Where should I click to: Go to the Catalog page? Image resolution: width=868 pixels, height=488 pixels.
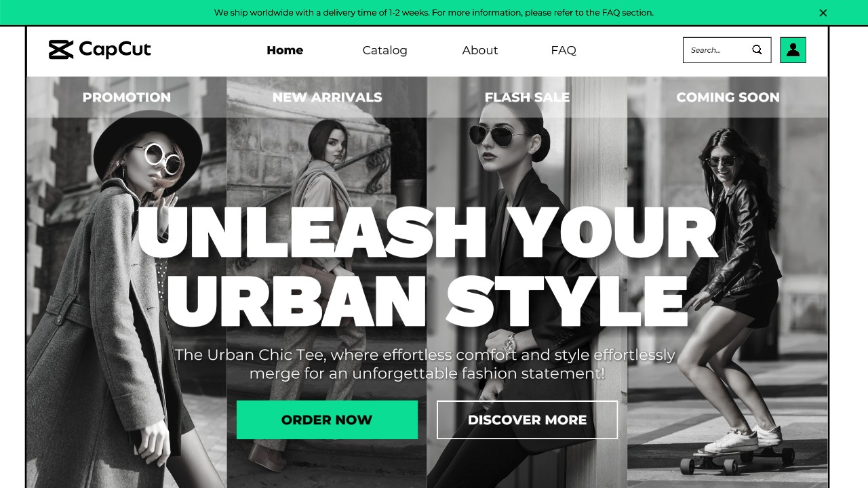pos(384,50)
